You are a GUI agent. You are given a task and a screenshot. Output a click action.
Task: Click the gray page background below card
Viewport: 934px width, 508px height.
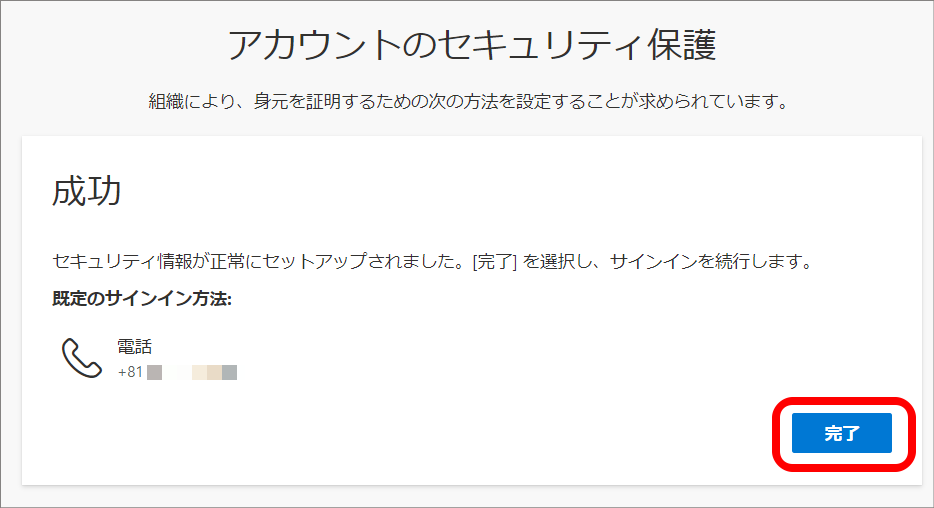[467, 497]
